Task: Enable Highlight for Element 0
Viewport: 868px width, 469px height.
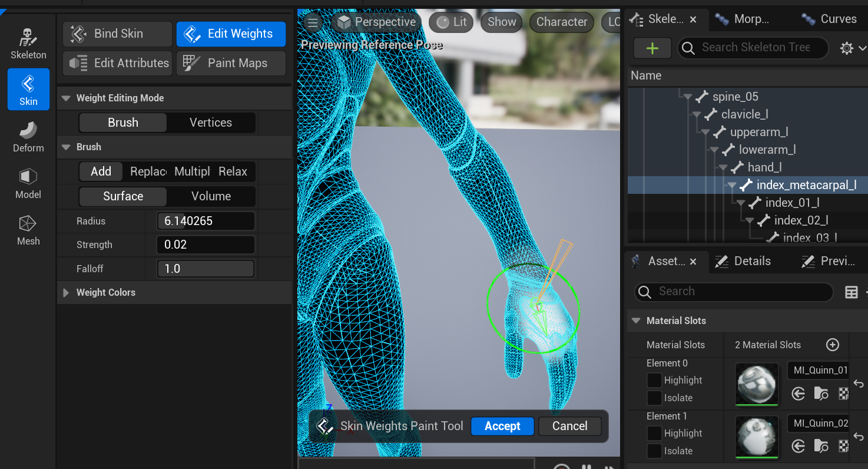Action: tap(654, 380)
